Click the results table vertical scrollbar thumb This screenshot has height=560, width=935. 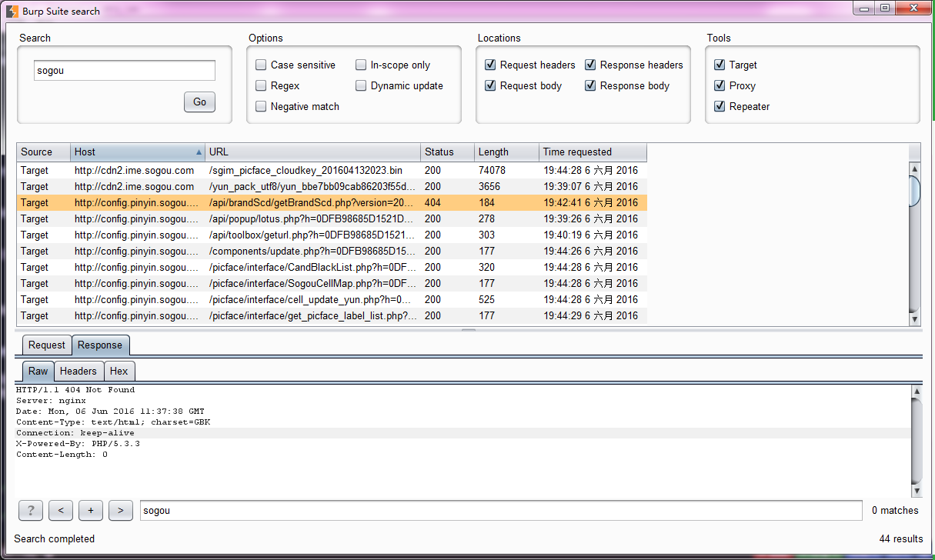click(914, 191)
